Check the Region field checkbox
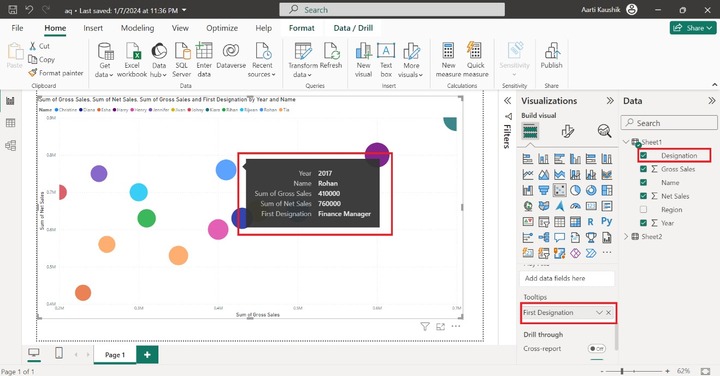 click(643, 210)
